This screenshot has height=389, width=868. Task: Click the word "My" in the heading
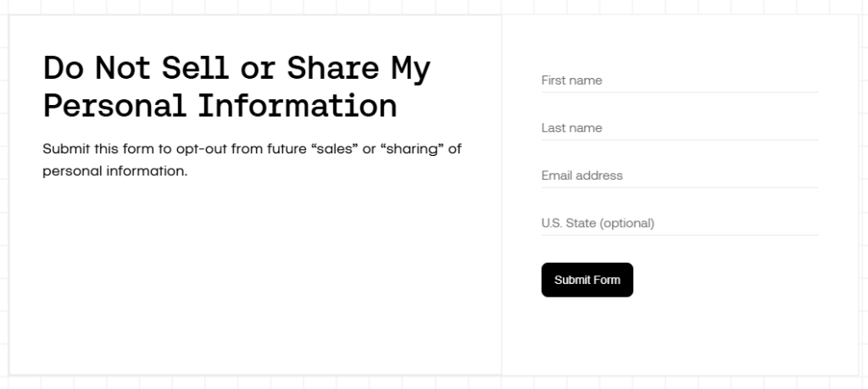pos(410,68)
